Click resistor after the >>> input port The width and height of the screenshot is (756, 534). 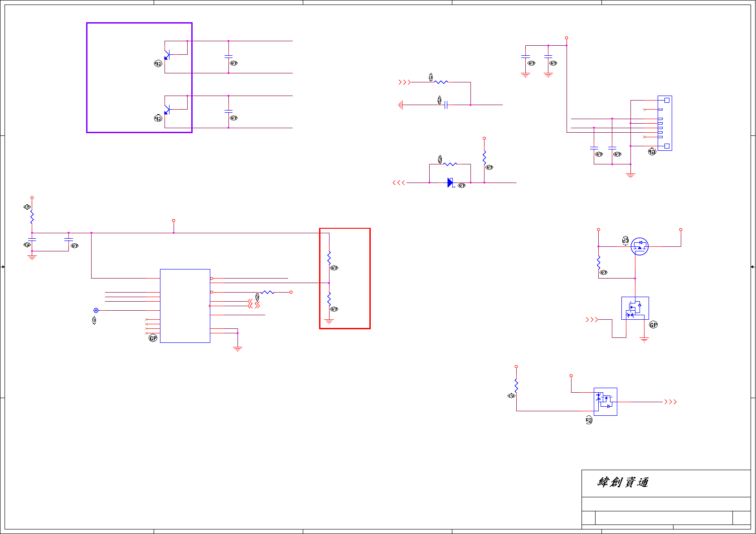(441, 82)
